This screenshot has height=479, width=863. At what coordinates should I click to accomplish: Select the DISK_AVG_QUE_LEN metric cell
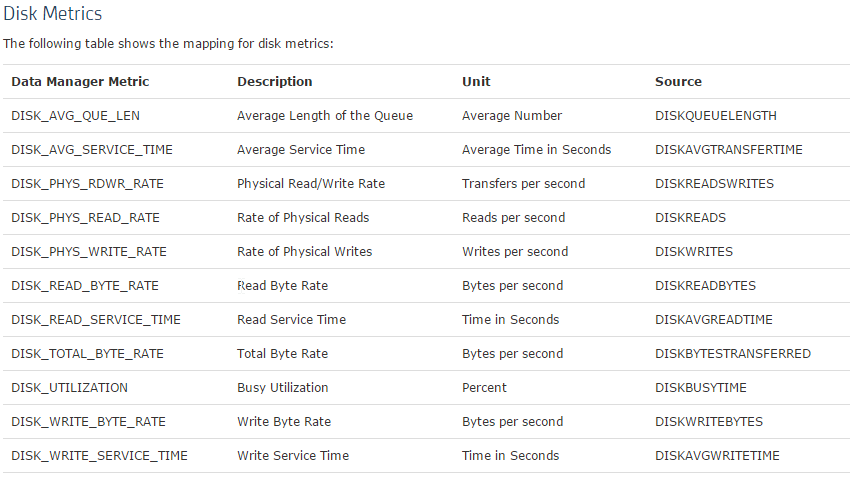pyautogui.click(x=75, y=116)
